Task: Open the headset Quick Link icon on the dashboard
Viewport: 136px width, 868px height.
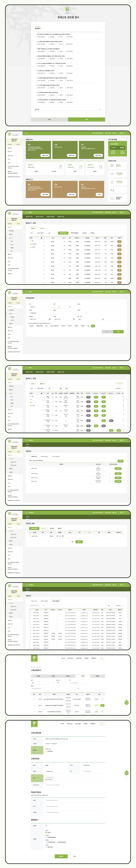Action: [x=112, y=190]
